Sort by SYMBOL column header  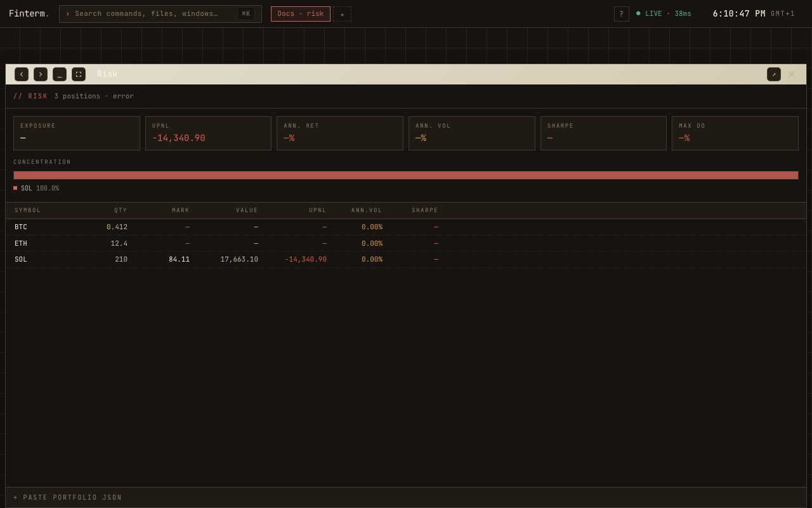tap(28, 211)
